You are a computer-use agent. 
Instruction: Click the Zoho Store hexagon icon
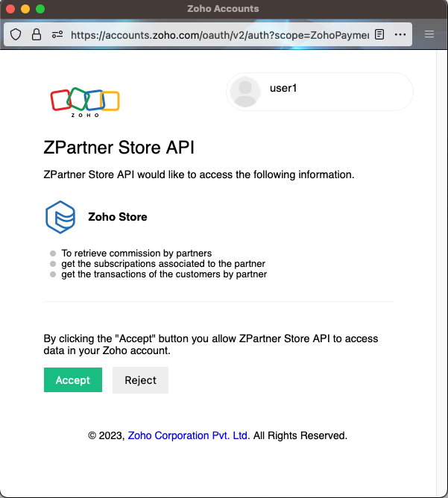tap(60, 217)
